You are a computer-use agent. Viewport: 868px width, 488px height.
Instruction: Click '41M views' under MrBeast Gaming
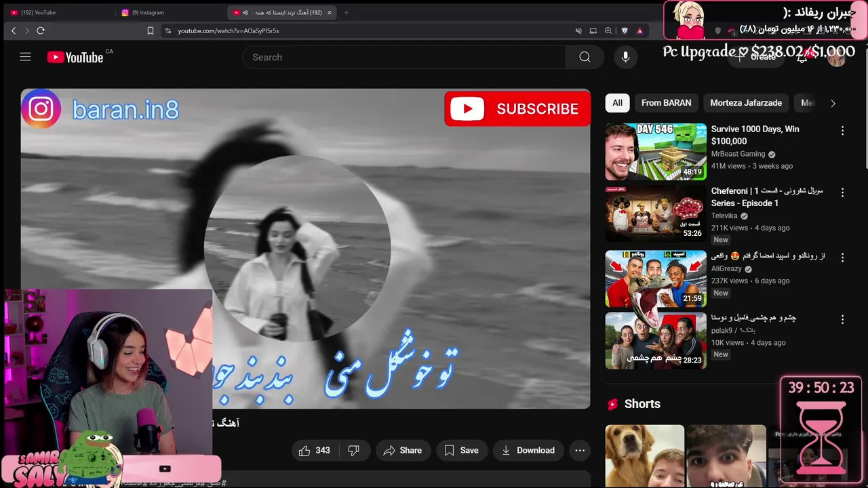(x=728, y=166)
